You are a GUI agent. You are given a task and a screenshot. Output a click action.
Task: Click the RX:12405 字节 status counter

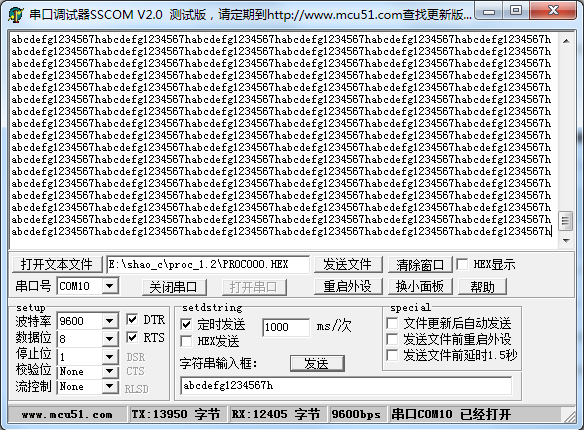(276, 414)
